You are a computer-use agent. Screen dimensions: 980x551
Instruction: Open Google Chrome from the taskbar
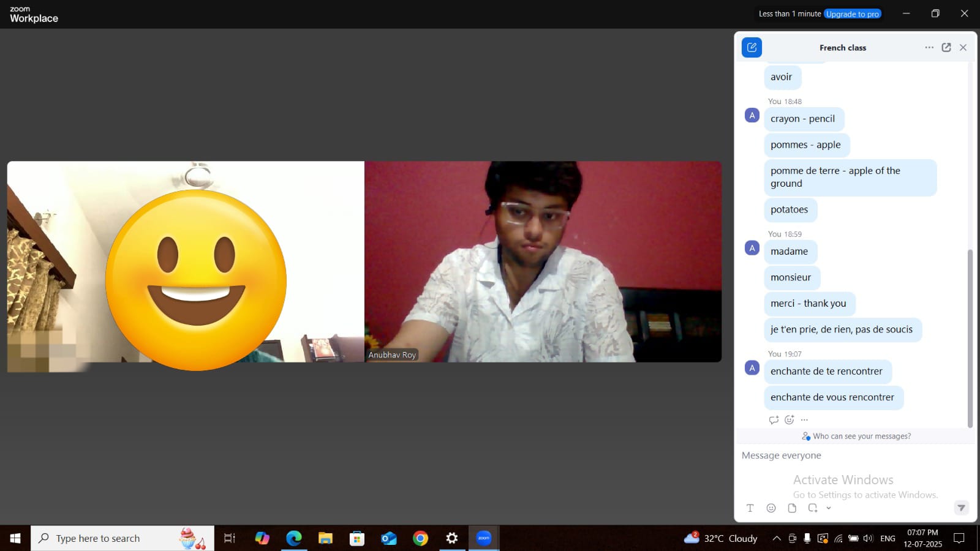[x=420, y=539]
